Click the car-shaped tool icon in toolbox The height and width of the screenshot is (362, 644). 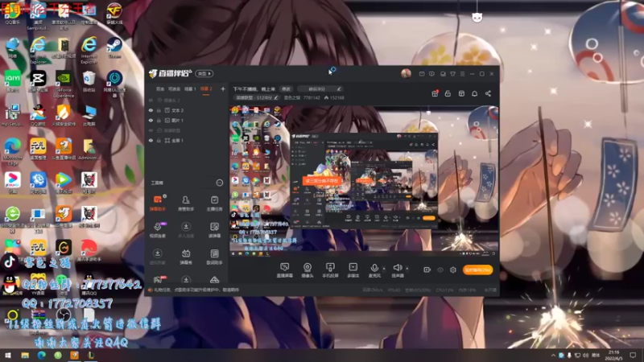tap(214, 280)
